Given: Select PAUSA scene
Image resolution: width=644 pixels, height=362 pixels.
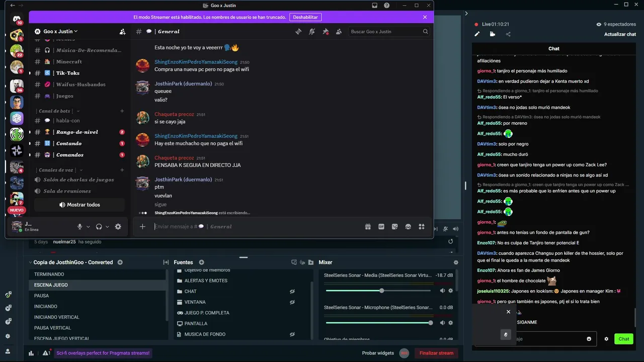Looking at the screenshot, I should click(x=97, y=296).
